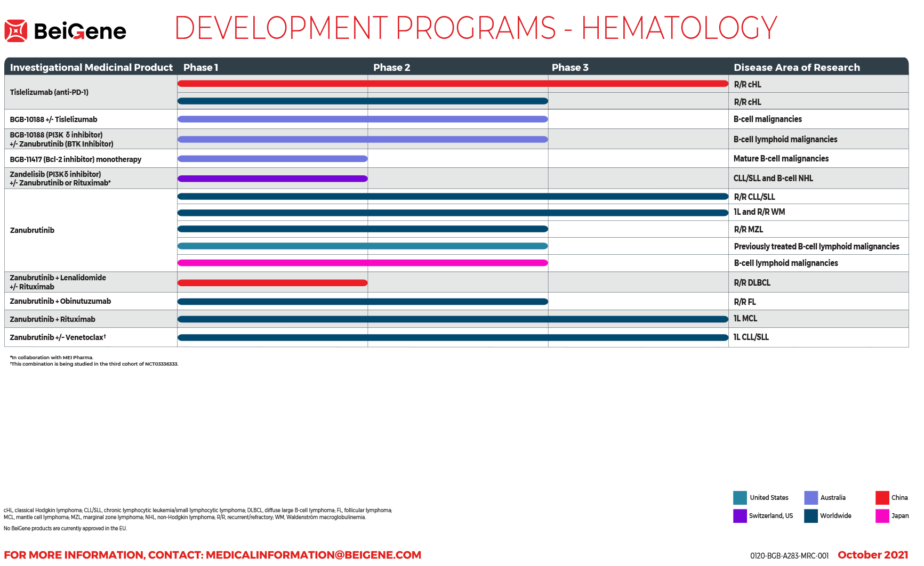The width and height of the screenshot is (924, 566).
Task: Click the Investigational Medicinal Product column header
Action: click(x=91, y=67)
